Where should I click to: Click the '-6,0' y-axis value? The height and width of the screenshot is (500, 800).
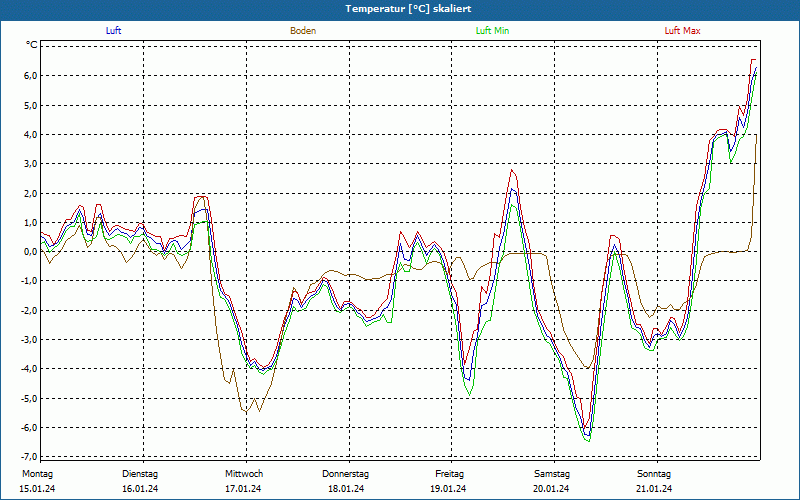[29, 428]
